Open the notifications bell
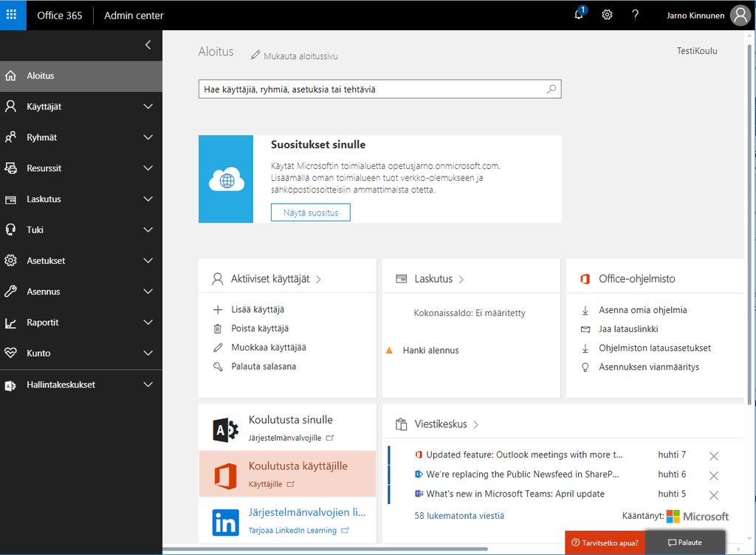Screen dimensions: 756x555 coord(580,14)
